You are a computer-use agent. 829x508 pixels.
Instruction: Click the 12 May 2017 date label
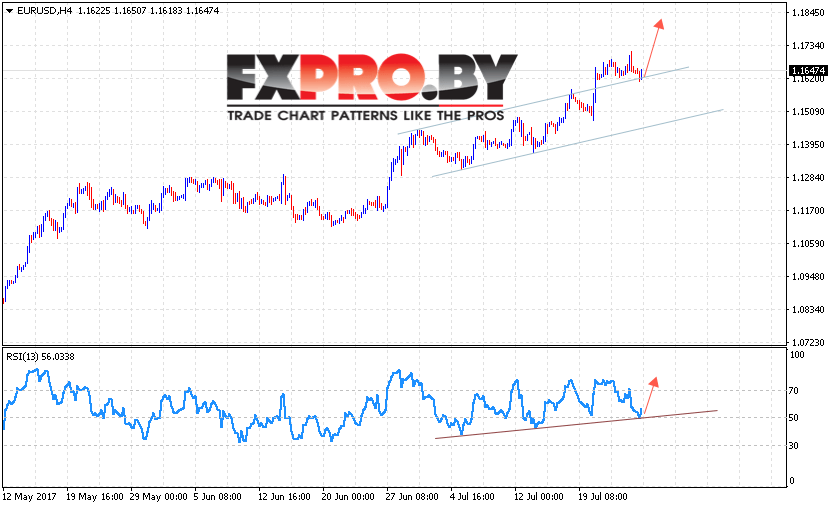point(30,497)
